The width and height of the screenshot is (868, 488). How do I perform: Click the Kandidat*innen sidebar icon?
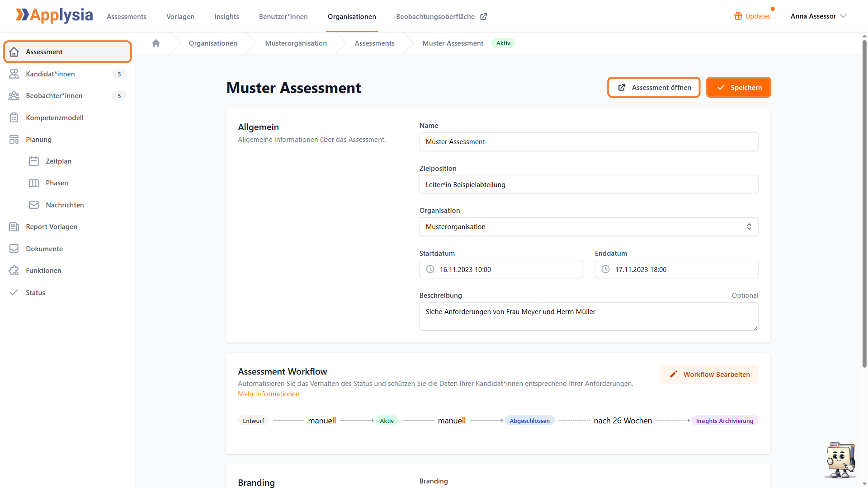pos(14,74)
